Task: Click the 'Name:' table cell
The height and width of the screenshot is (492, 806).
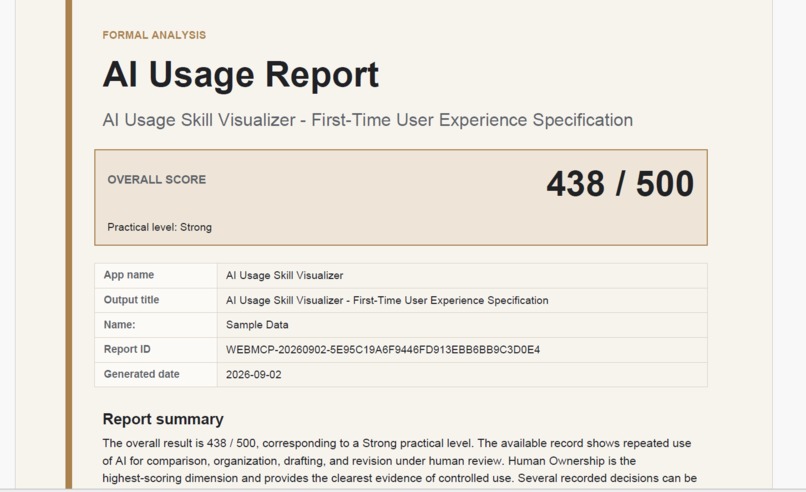Action: coord(156,325)
